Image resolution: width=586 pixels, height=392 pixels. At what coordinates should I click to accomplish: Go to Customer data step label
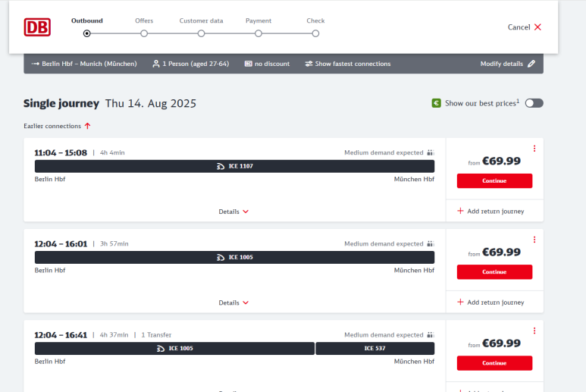click(201, 20)
